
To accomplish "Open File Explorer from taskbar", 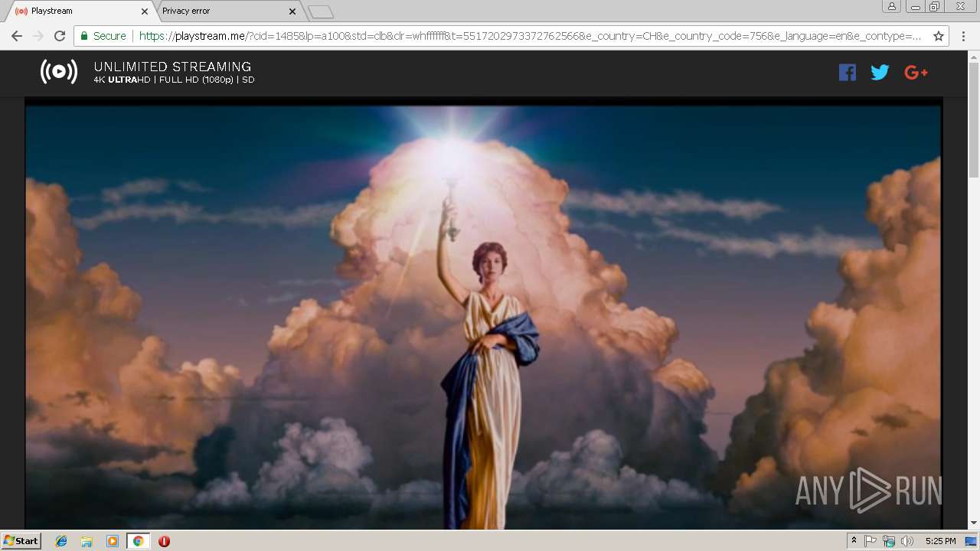I will [x=87, y=541].
